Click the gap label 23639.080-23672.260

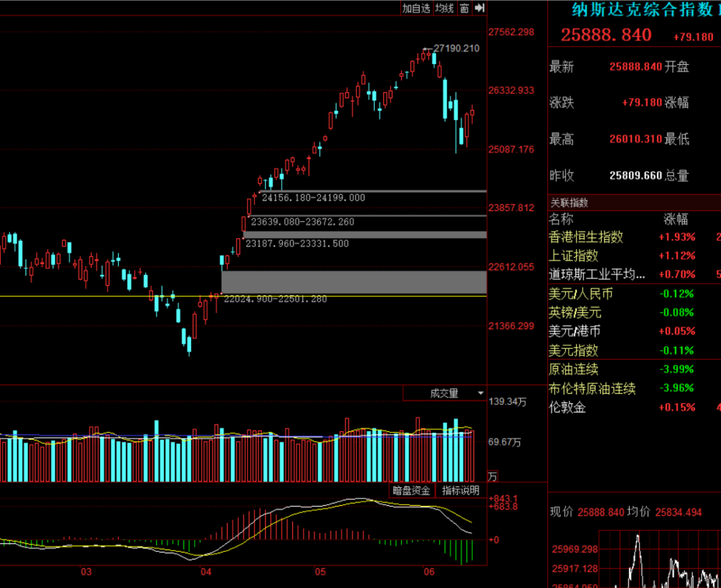pyautogui.click(x=302, y=222)
